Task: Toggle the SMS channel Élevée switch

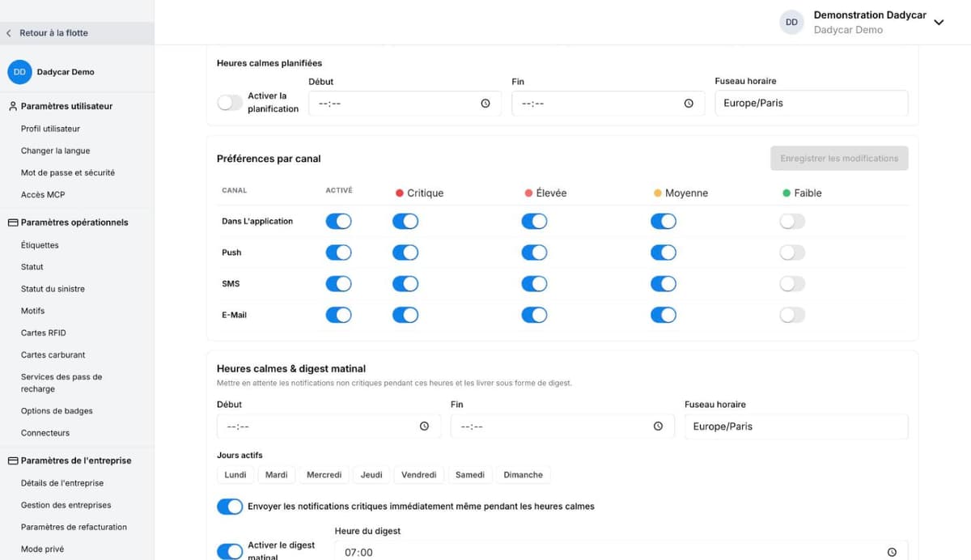Action: pyautogui.click(x=534, y=284)
